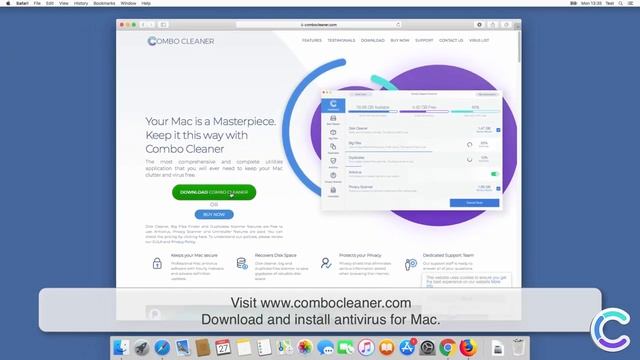Viewport: 640px width, 360px height.
Task: Open App Store icon with badge
Action: click(407, 348)
